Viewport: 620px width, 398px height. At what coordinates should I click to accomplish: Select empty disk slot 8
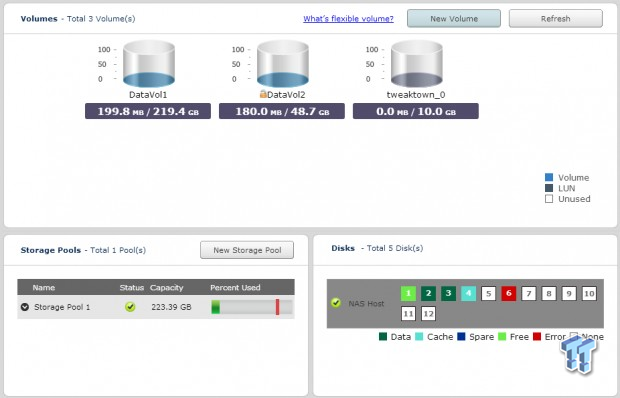[x=549, y=294]
